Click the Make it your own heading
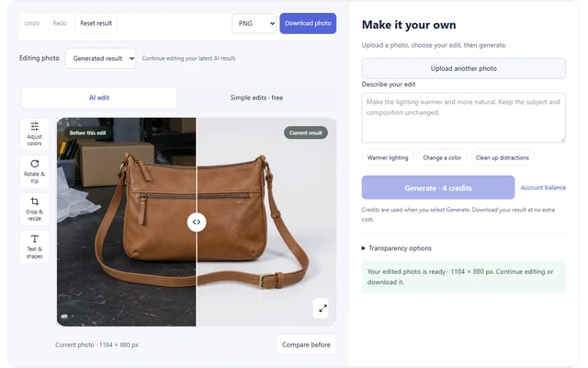This screenshot has width=588, height=368. 409,25
